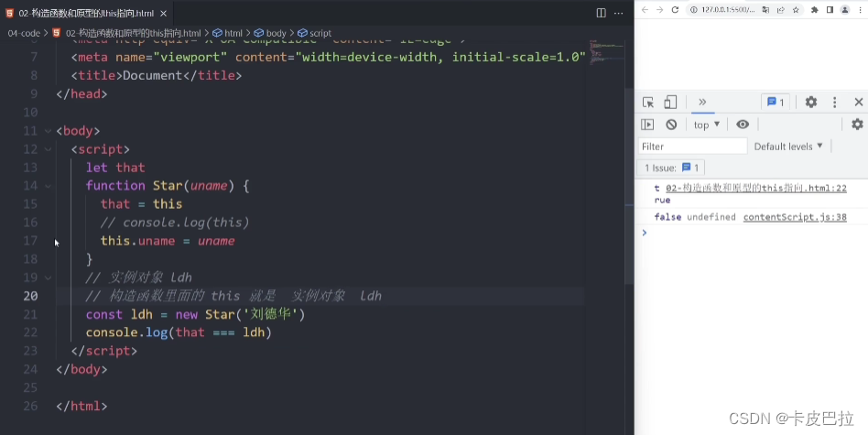
Task: Split the editor to the right
Action: click(601, 13)
